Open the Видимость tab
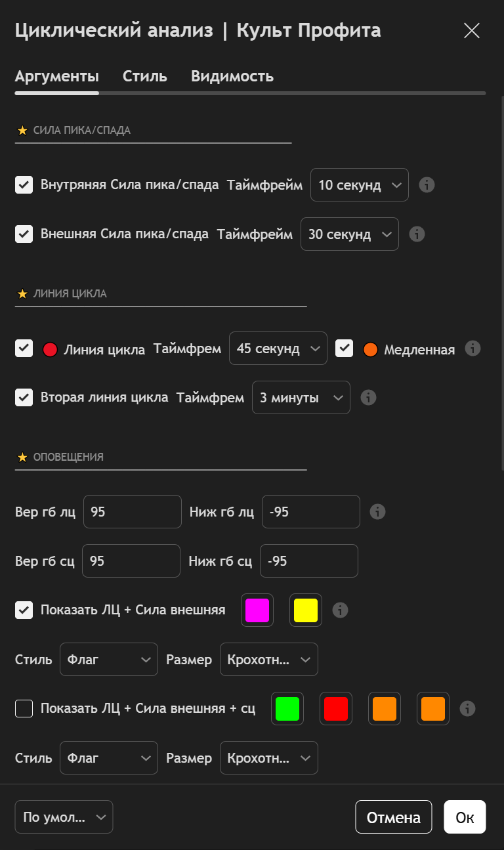Screen dimensions: 504x850 click(232, 76)
